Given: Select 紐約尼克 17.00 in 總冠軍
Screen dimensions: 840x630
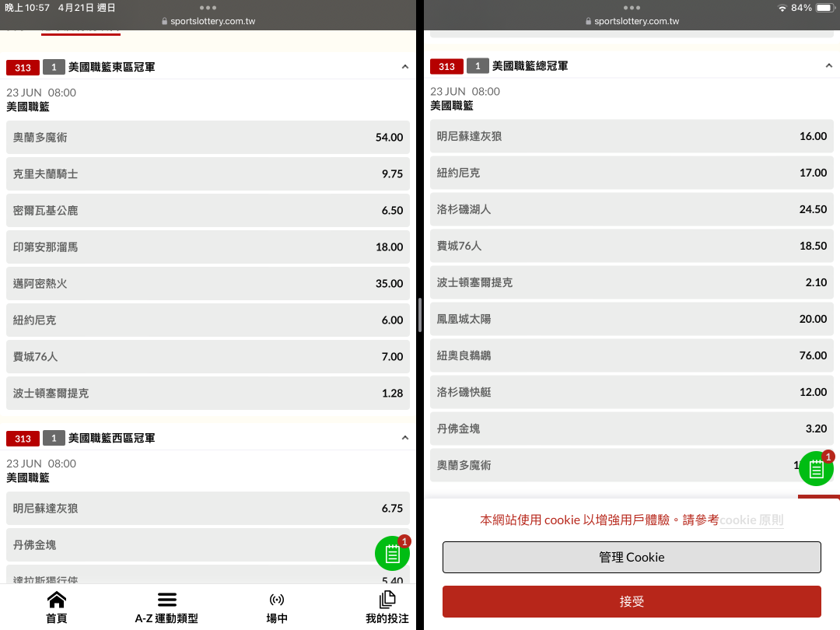Looking at the screenshot, I should 632,173.
